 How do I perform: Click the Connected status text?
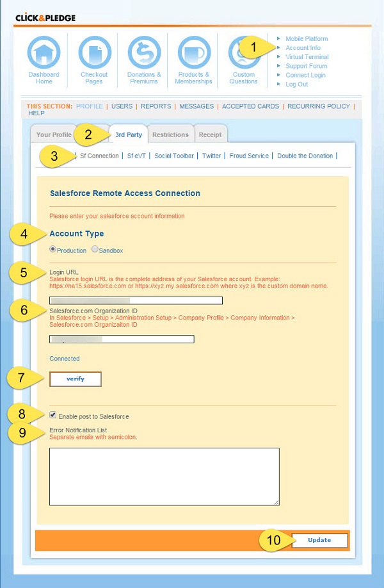pyautogui.click(x=65, y=359)
